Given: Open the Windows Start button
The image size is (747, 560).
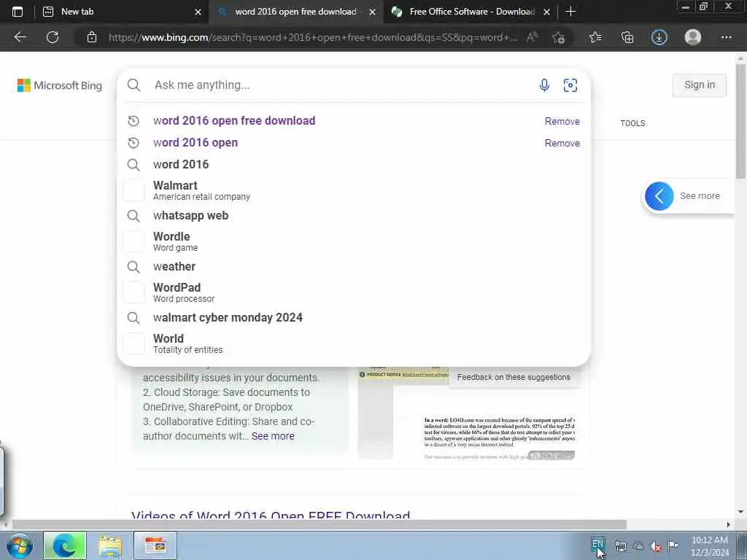Looking at the screenshot, I should point(20,545).
